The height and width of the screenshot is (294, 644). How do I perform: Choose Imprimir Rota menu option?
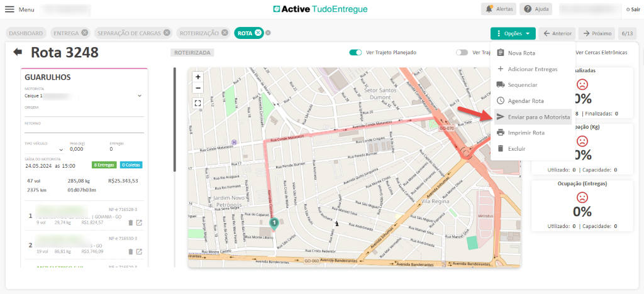533,133
